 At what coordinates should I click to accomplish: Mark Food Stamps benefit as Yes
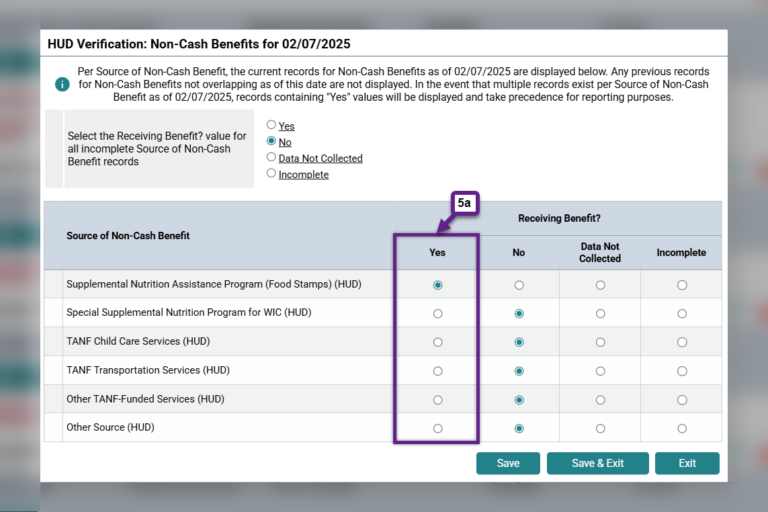point(437,285)
